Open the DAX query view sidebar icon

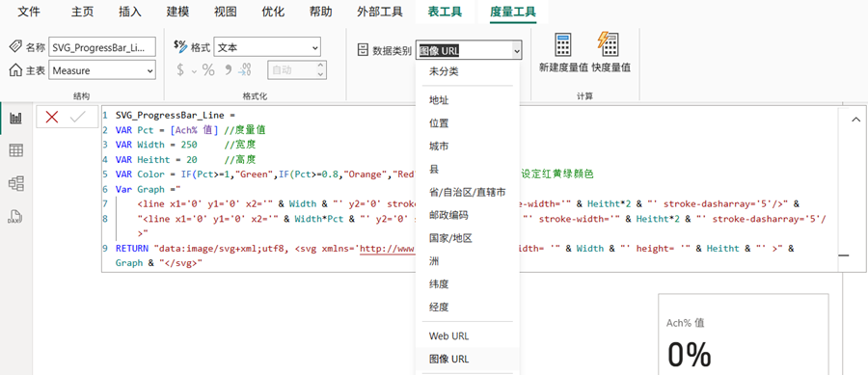[16, 217]
